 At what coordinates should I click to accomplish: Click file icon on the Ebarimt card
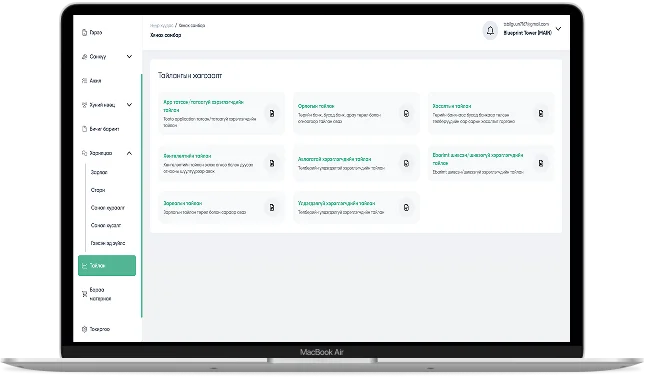tap(541, 163)
